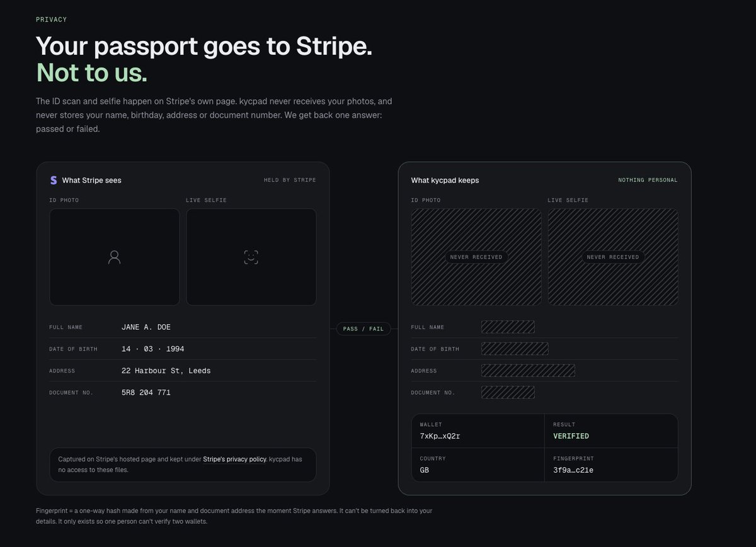Viewport: 756px width, 547px height.
Task: Click the HELD BY STRIPE label
Action: 290,180
